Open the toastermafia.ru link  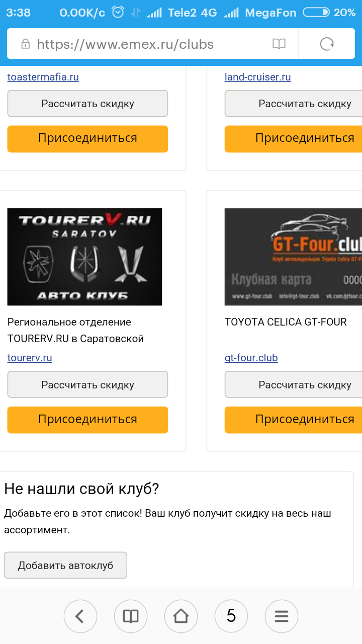(43, 77)
